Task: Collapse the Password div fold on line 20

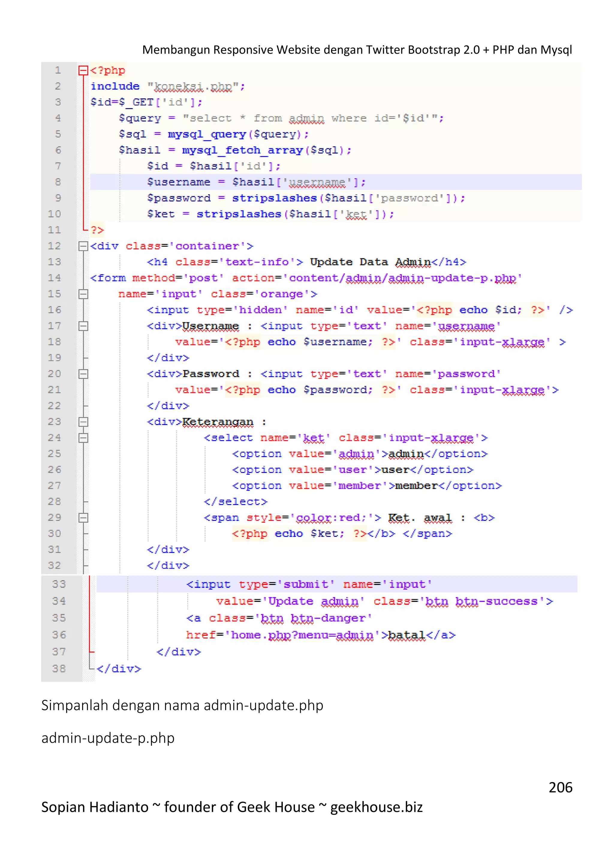Action: click(83, 374)
